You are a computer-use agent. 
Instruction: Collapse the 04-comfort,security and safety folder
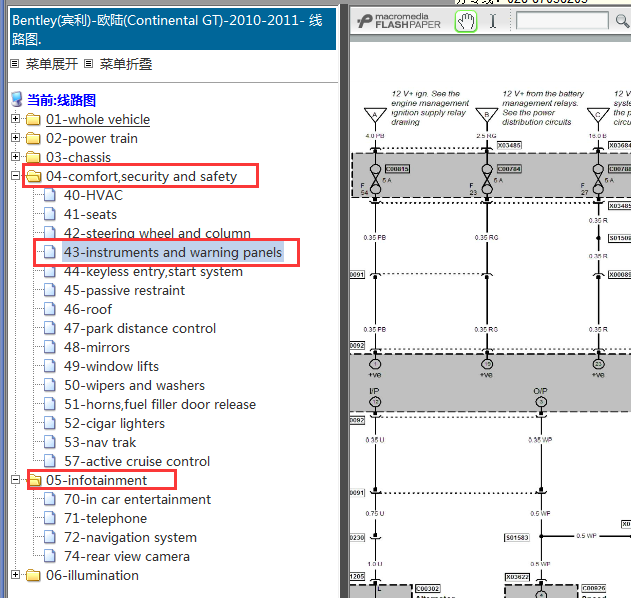coord(15,175)
